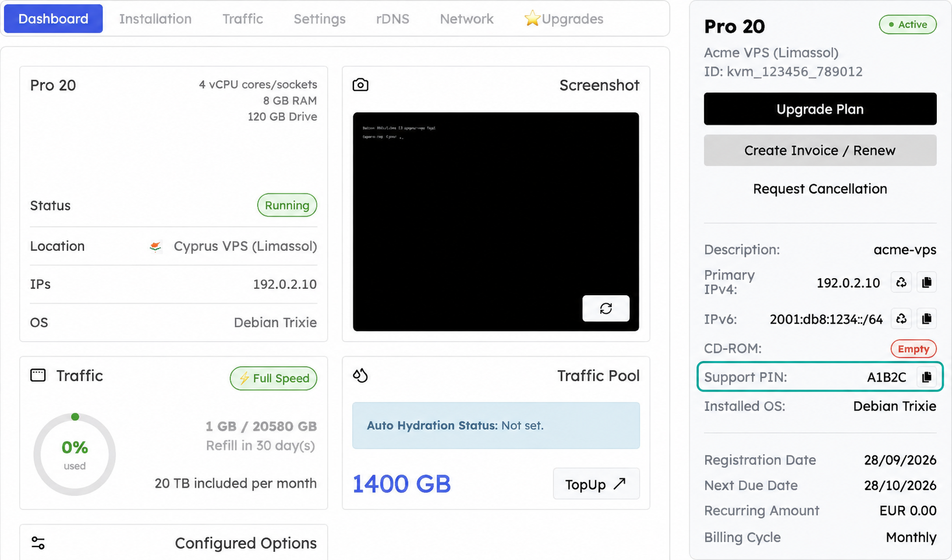Click the Monthly billing cycle value
This screenshot has width=952, height=560.
tap(911, 537)
